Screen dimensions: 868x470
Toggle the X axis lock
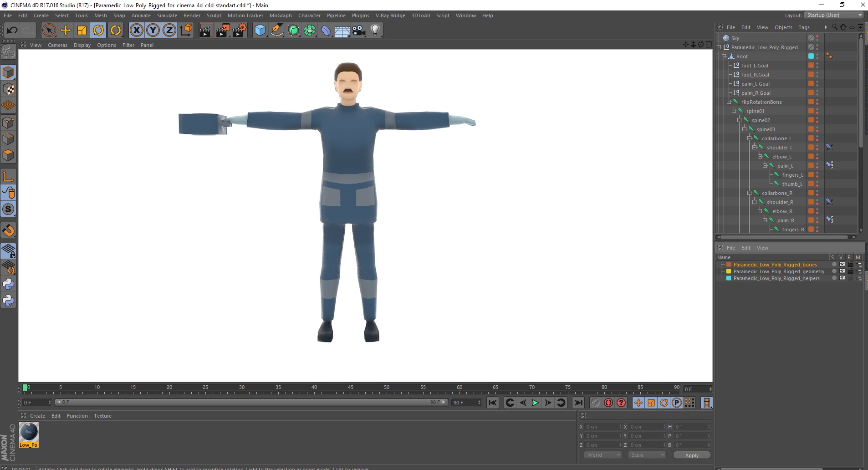pos(136,31)
